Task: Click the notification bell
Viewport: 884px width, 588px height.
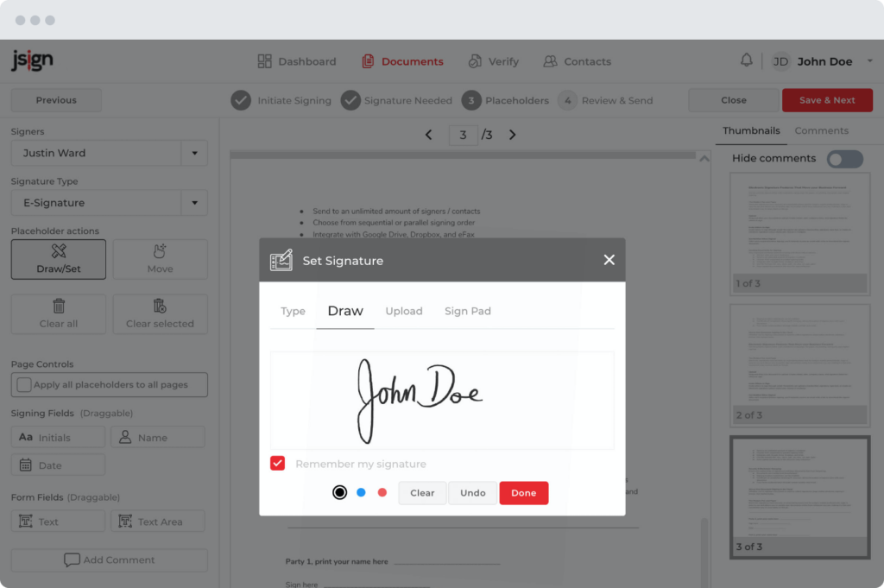Action: pyautogui.click(x=747, y=60)
